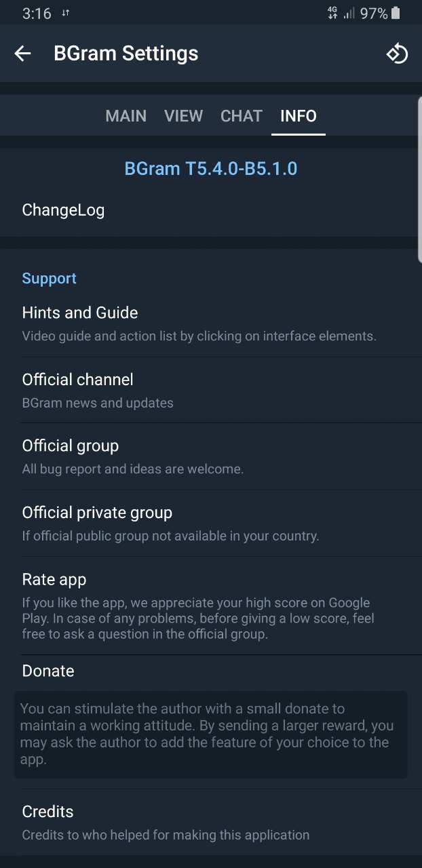
Task: Open the Credits entry
Action: coord(211,823)
